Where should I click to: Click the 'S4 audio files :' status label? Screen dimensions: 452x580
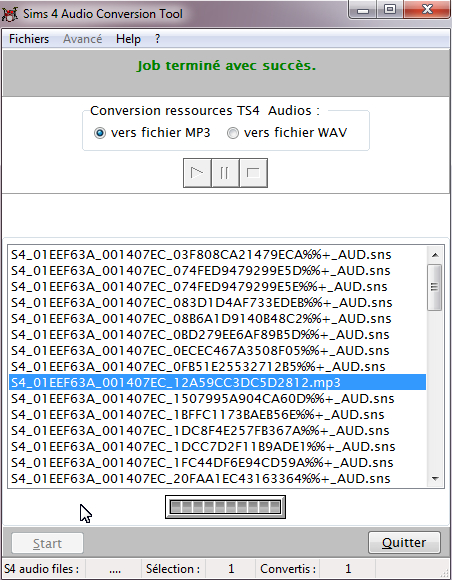click(x=41, y=569)
